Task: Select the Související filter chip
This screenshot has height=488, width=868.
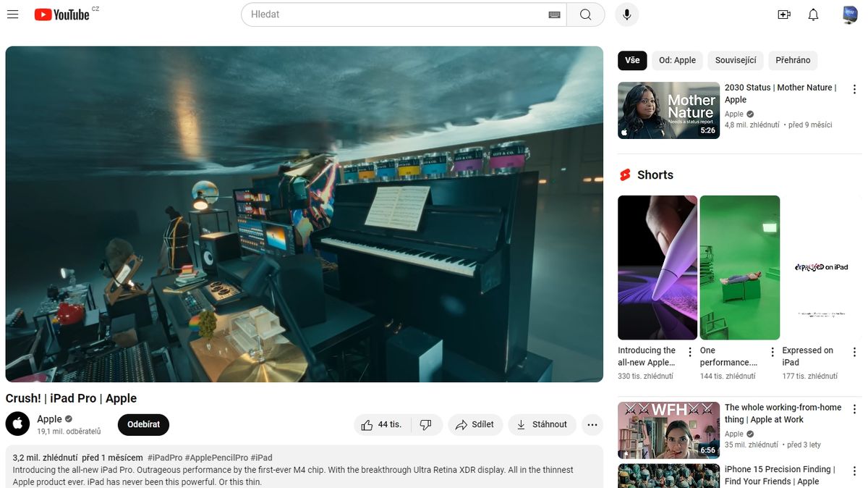Action: (736, 60)
